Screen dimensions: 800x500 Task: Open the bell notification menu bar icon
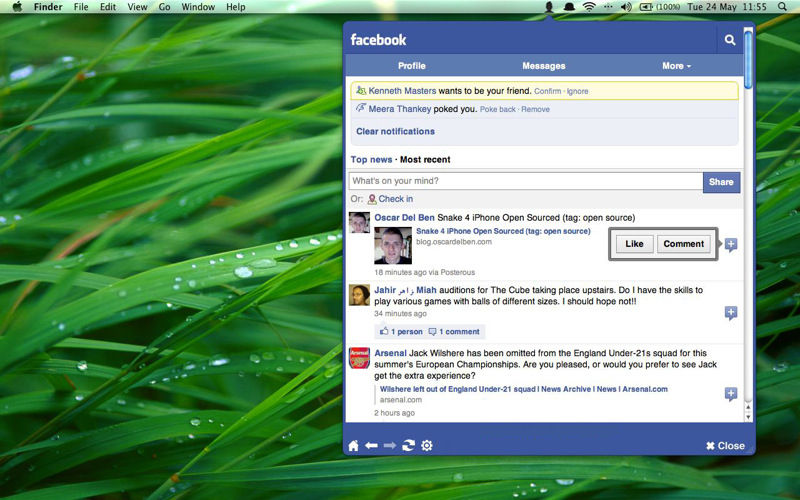coord(569,7)
